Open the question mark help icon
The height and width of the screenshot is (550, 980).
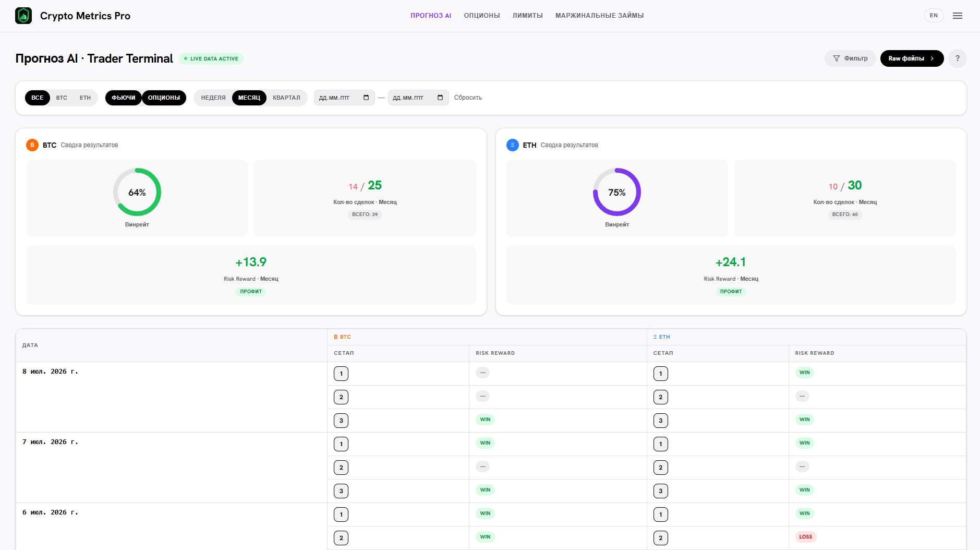[x=958, y=58]
